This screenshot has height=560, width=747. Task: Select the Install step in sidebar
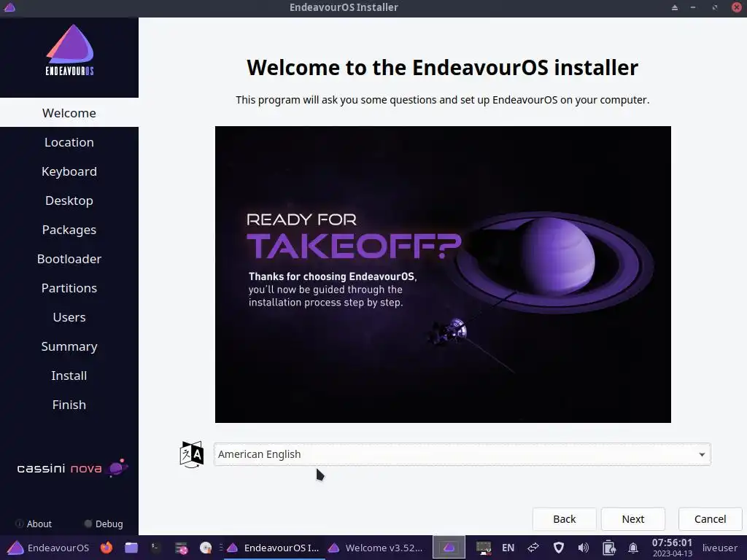(x=69, y=376)
